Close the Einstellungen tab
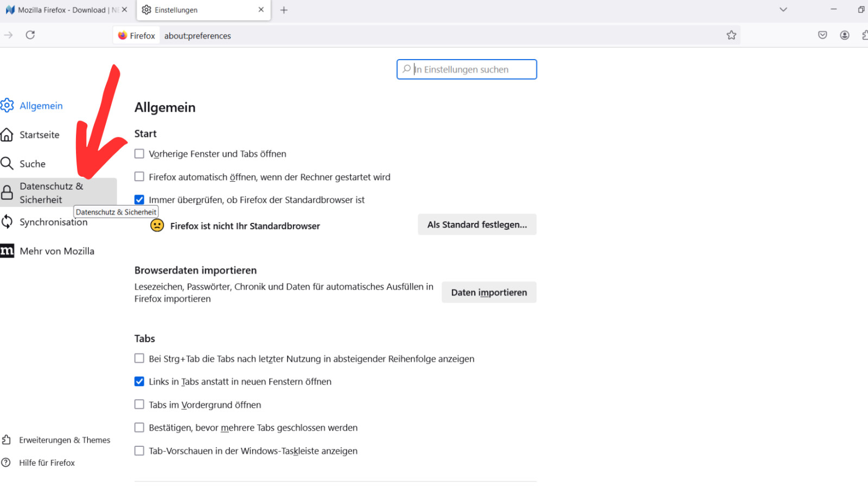 261,10
